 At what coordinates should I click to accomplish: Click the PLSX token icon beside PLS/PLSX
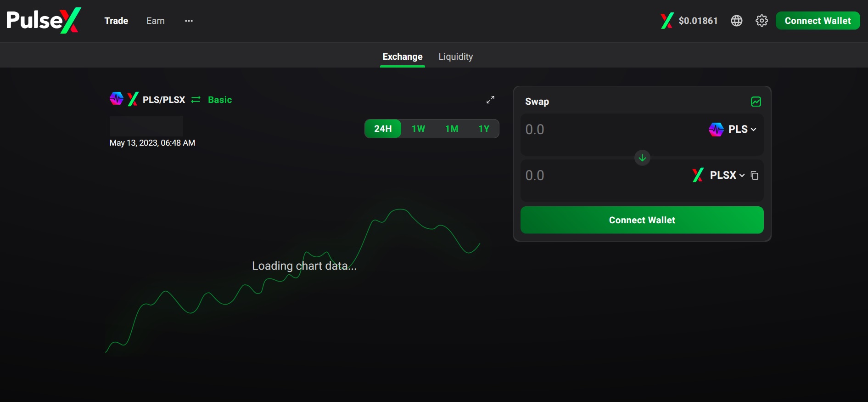click(x=133, y=99)
